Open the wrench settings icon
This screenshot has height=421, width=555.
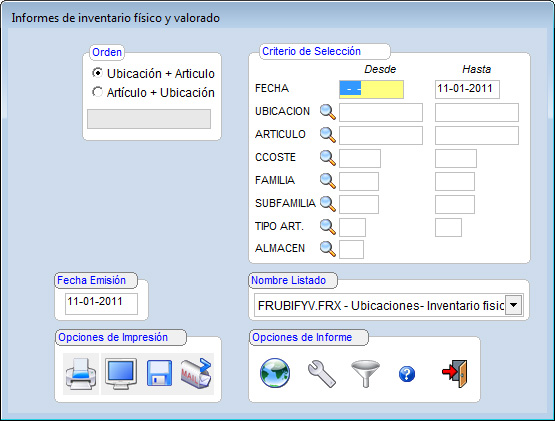(x=321, y=374)
